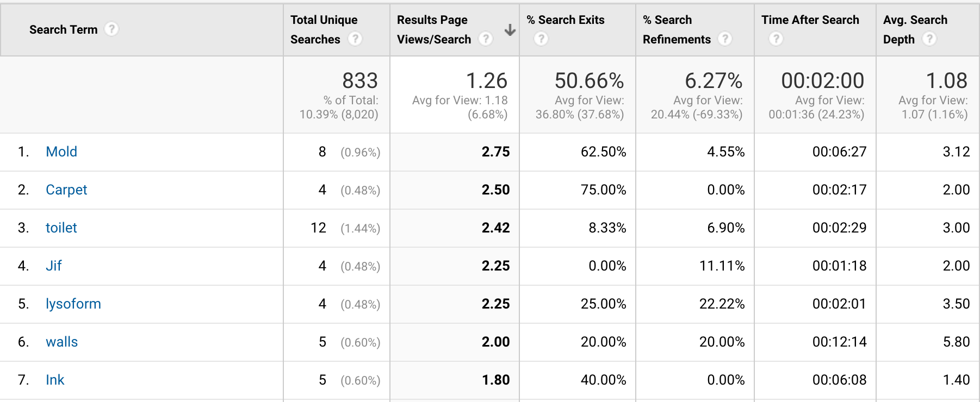The image size is (980, 402).
Task: Click the Time After Search help icon
Action: [776, 39]
